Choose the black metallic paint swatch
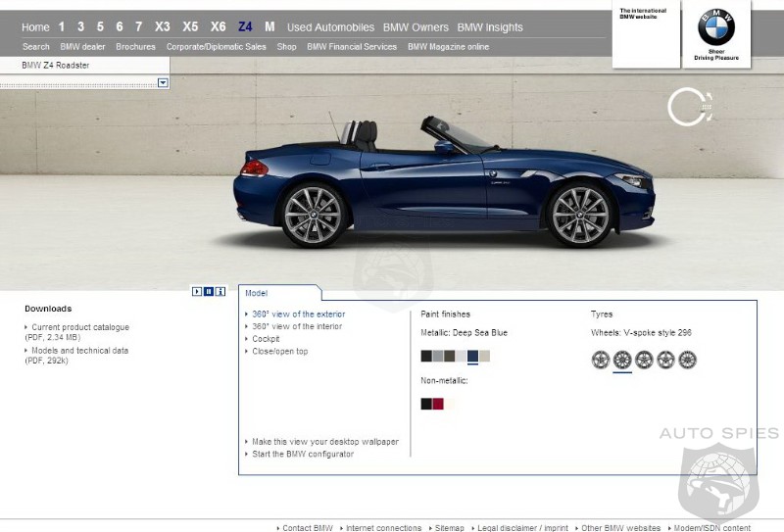This screenshot has height=532, width=784. tap(426, 356)
